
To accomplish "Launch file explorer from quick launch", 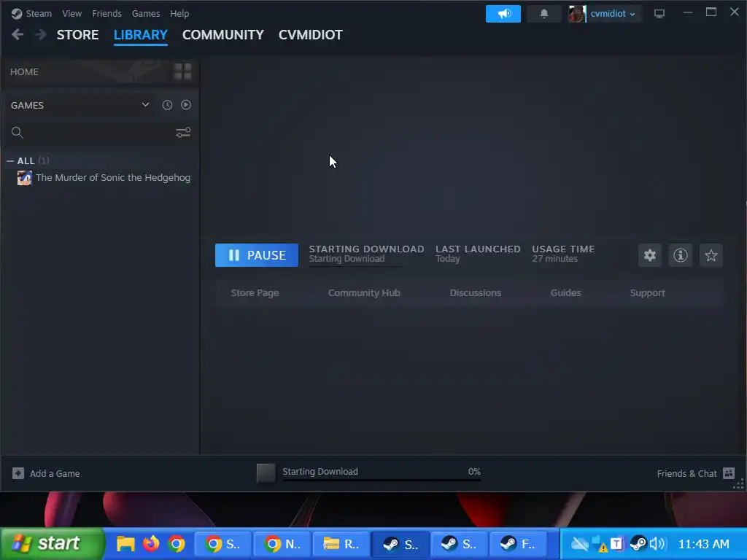I will 125,544.
